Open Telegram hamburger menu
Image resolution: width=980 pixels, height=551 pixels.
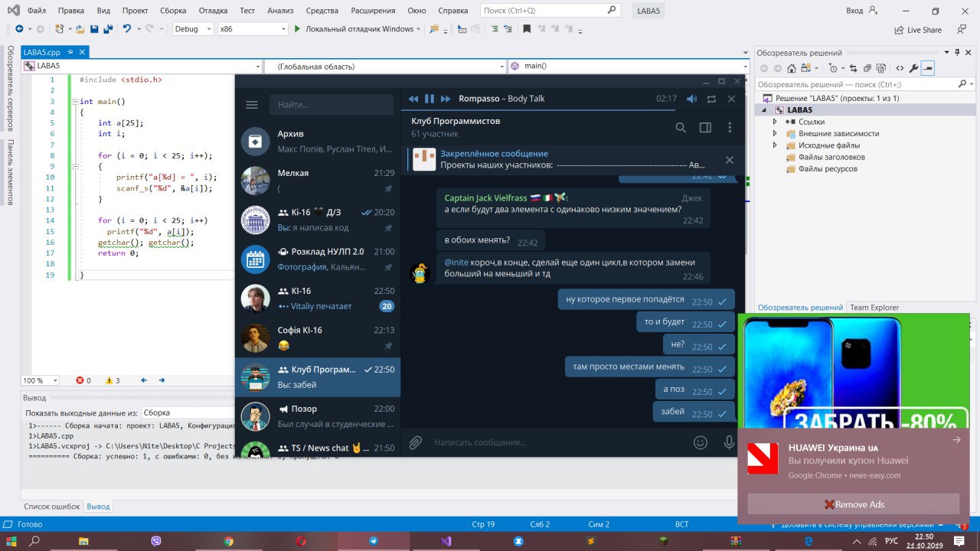[252, 105]
